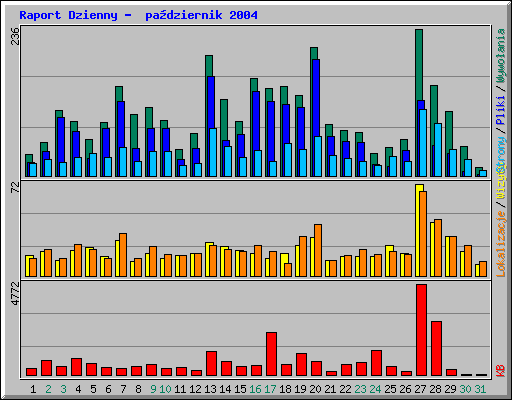Click the day label 1 on the x-axis
Viewport: 512px width, 400px height.
(33, 389)
